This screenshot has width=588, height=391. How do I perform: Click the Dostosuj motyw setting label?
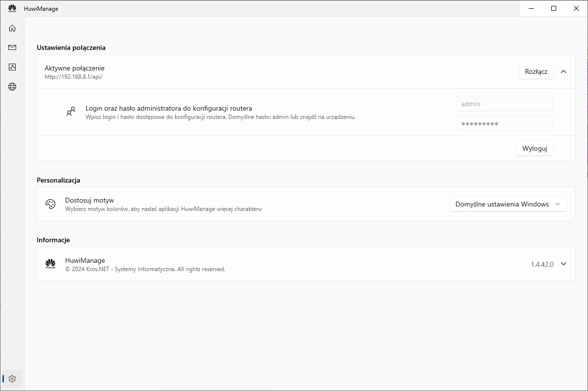[x=90, y=201]
